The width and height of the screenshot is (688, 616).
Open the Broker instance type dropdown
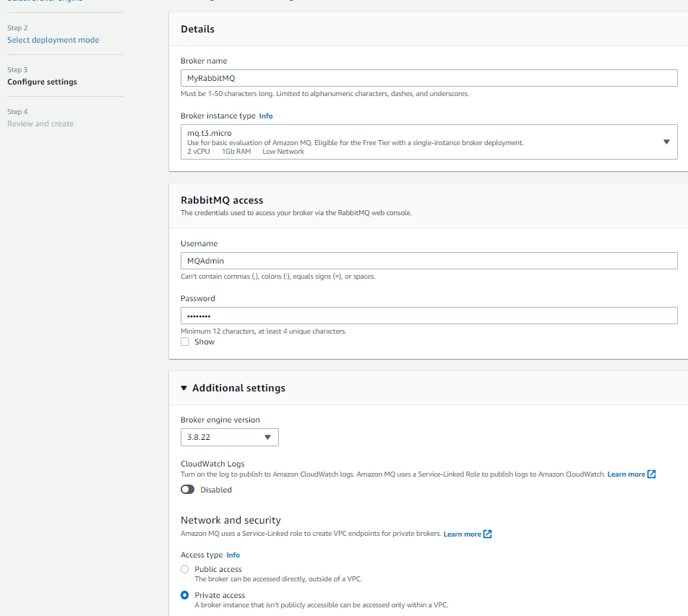click(429, 142)
